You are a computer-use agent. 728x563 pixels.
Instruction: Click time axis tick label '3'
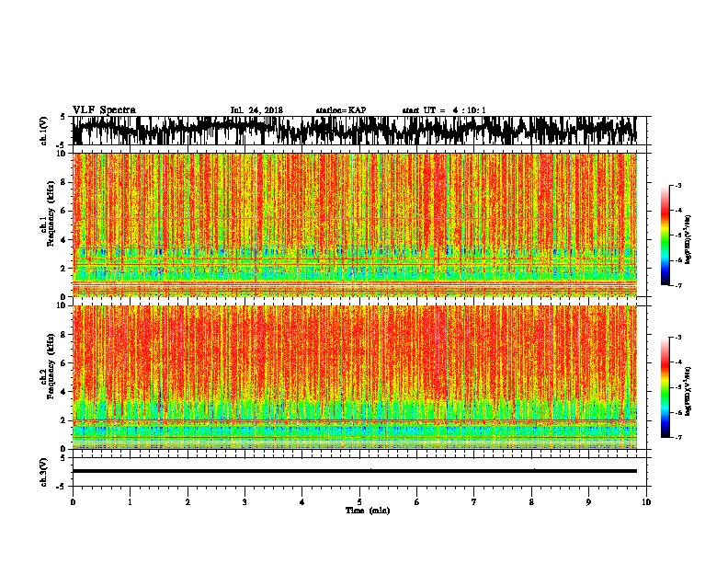tap(245, 502)
